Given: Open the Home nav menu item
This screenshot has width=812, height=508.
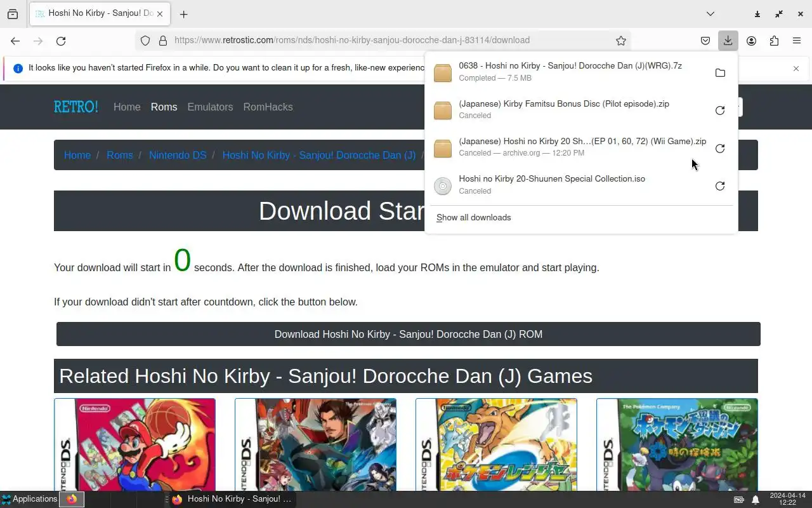Looking at the screenshot, I should pyautogui.click(x=127, y=107).
